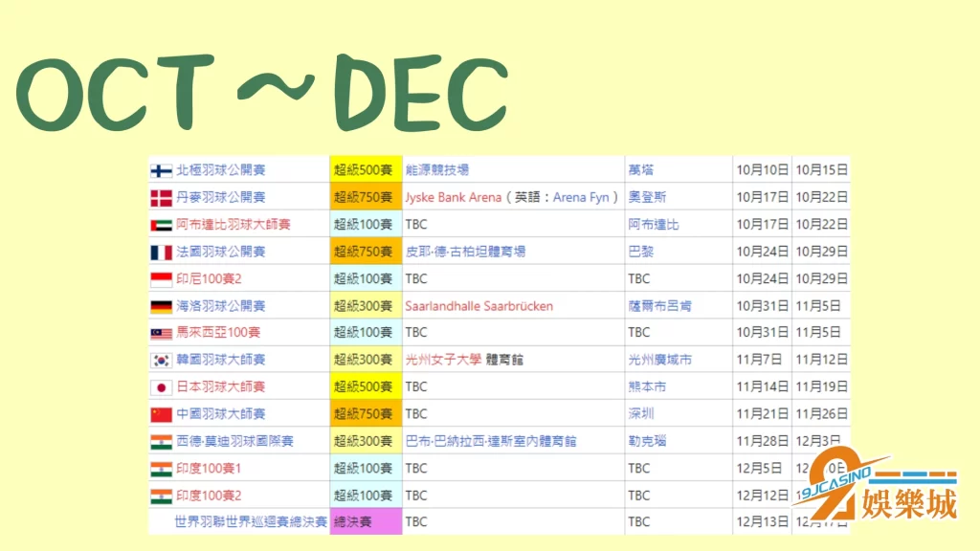Open the Jyske Bank Arena venue link

pos(453,198)
